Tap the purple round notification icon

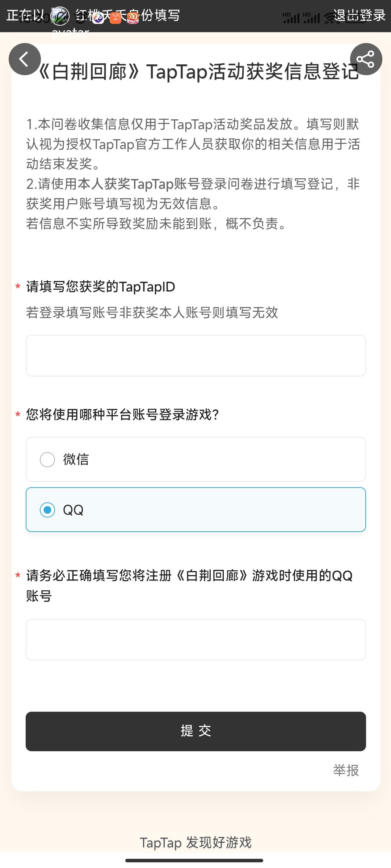[98, 17]
